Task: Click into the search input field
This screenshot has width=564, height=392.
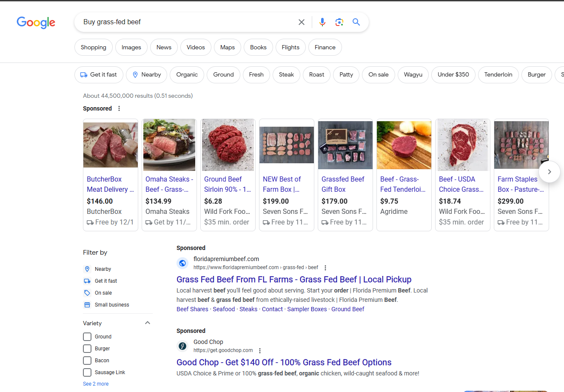Action: (187, 22)
